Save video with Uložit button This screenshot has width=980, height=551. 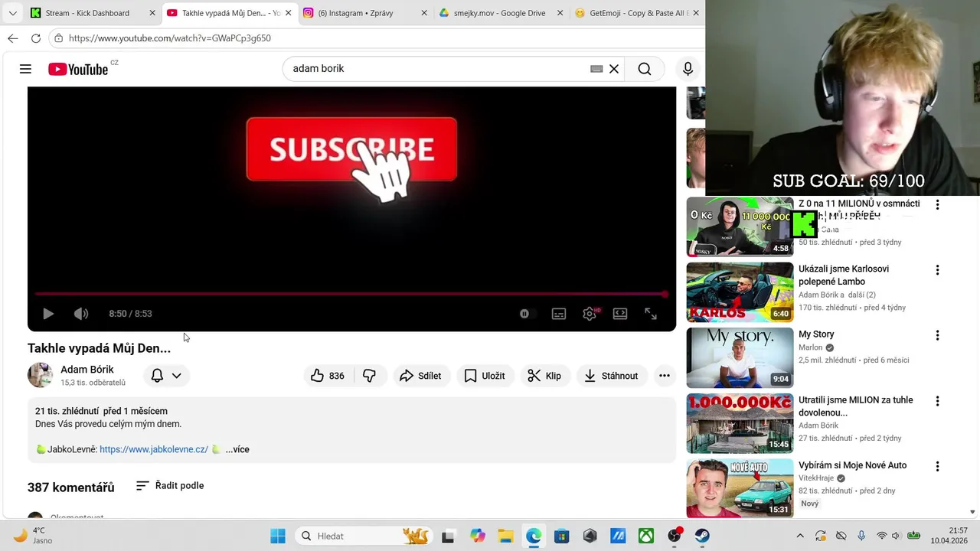tap(485, 376)
